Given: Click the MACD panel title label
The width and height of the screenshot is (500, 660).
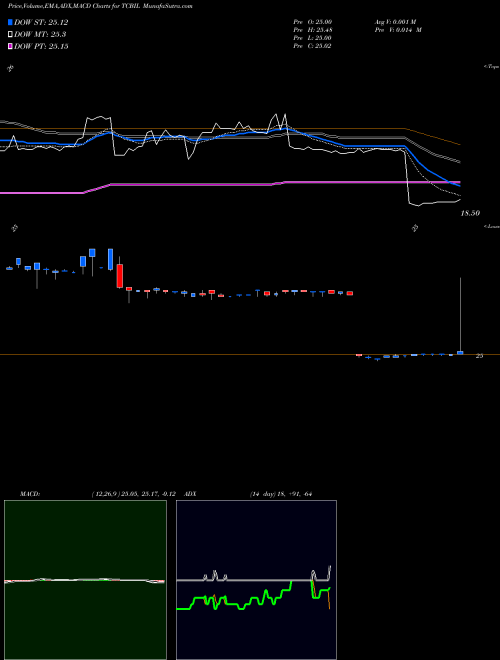Looking at the screenshot, I should coord(30,494).
